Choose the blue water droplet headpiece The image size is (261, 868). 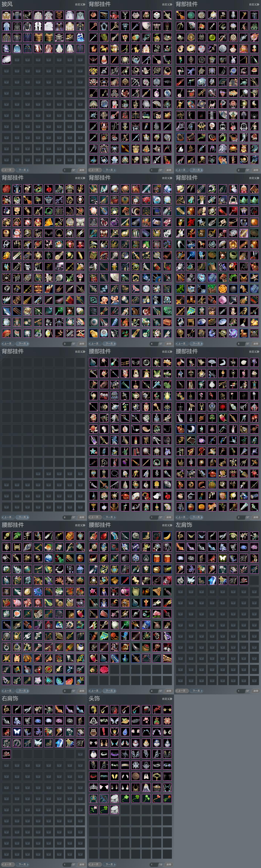125,732
